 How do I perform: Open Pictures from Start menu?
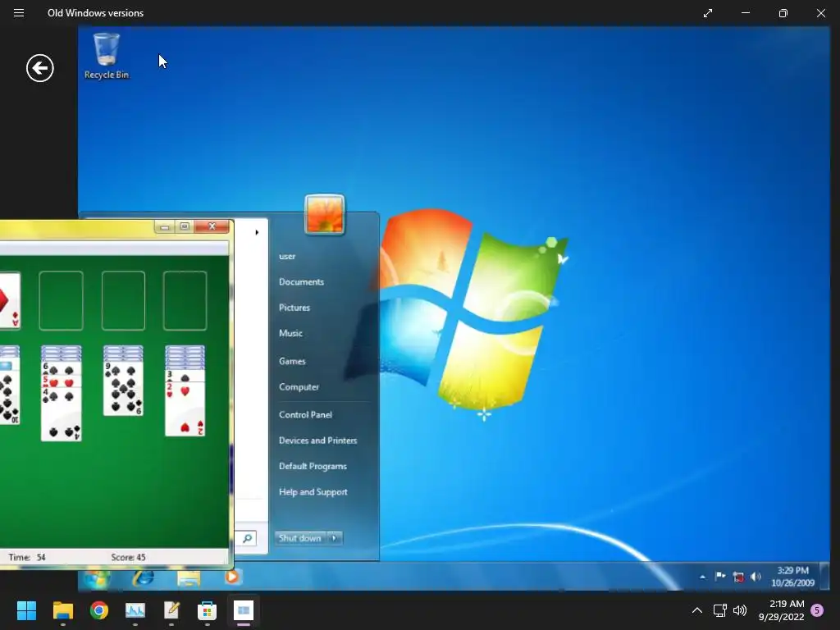point(294,308)
